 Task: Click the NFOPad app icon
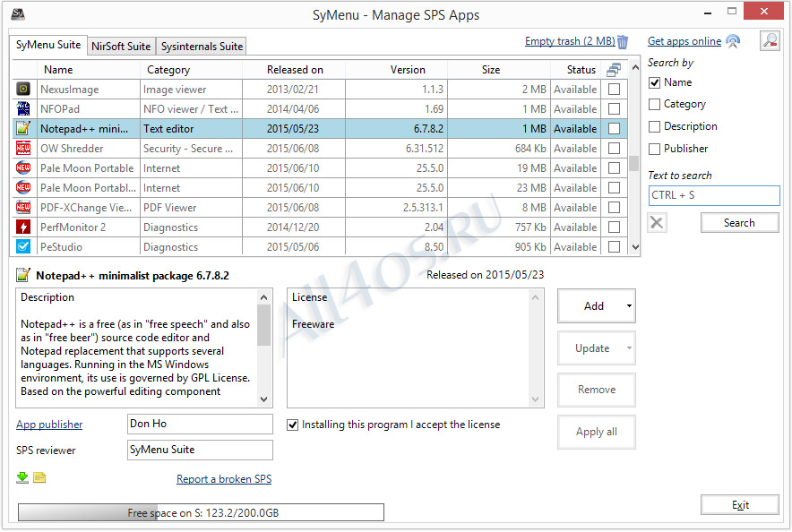[x=23, y=109]
